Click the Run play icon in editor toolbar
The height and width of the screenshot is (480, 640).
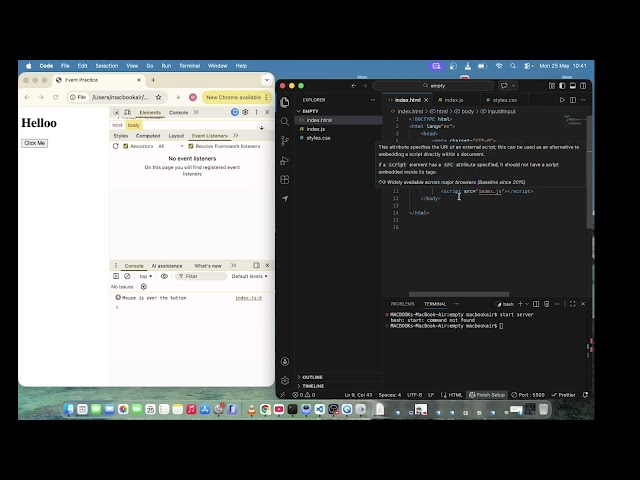[x=562, y=100]
